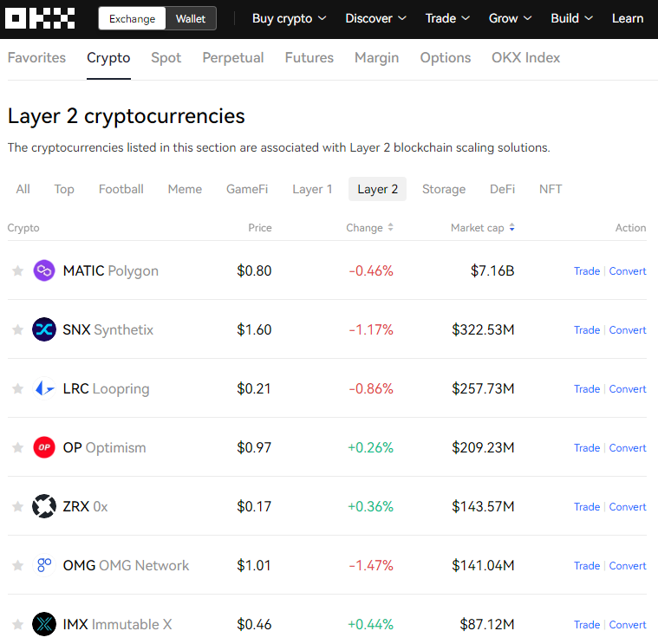Toggle the Wallet mode switch
This screenshot has width=658, height=644.
pos(191,19)
